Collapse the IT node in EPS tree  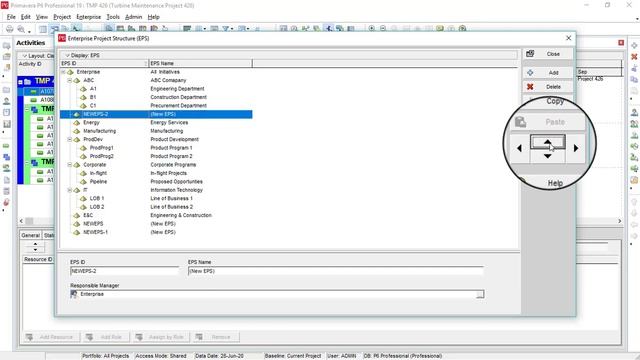click(70, 190)
